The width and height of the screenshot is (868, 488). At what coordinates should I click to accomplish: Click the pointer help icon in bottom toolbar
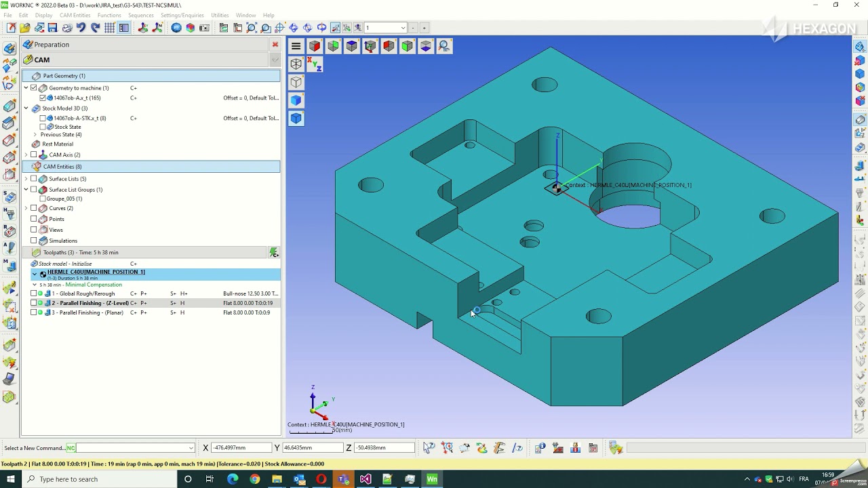coord(429,448)
